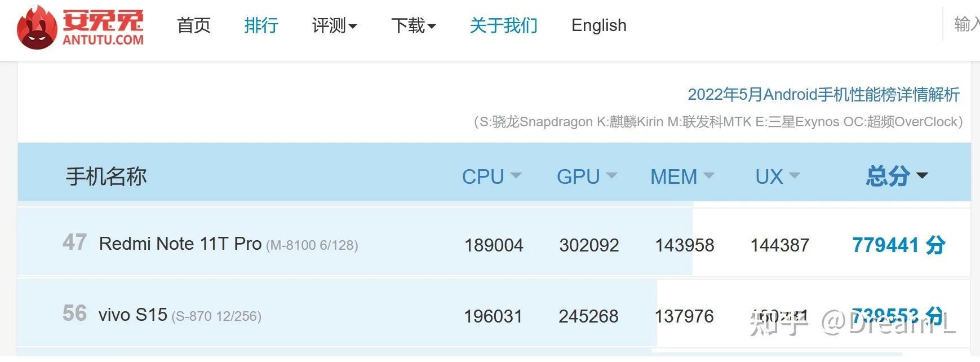Screen dimensions: 980x362
Task: Open the 关于我们 page
Action: pyautogui.click(x=503, y=25)
